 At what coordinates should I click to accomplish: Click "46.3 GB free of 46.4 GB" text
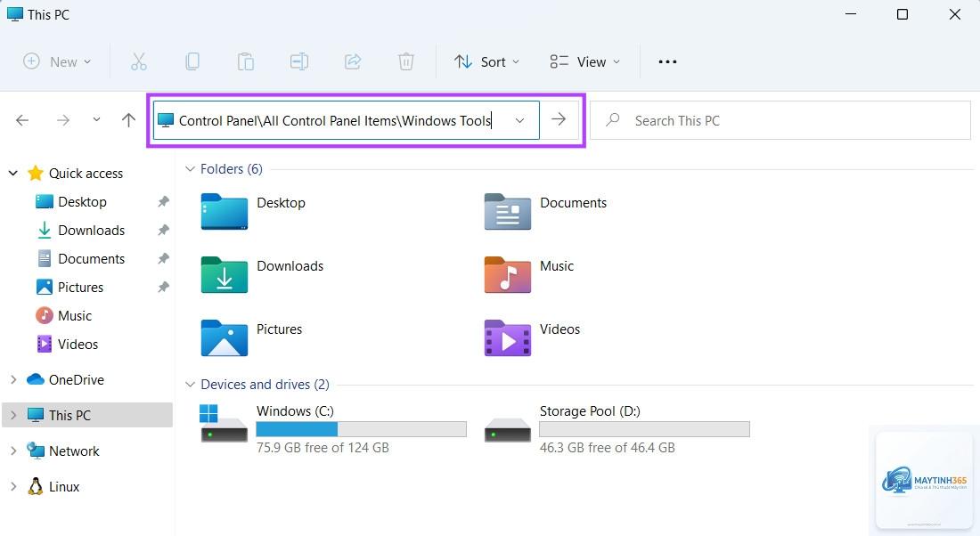[x=607, y=447]
